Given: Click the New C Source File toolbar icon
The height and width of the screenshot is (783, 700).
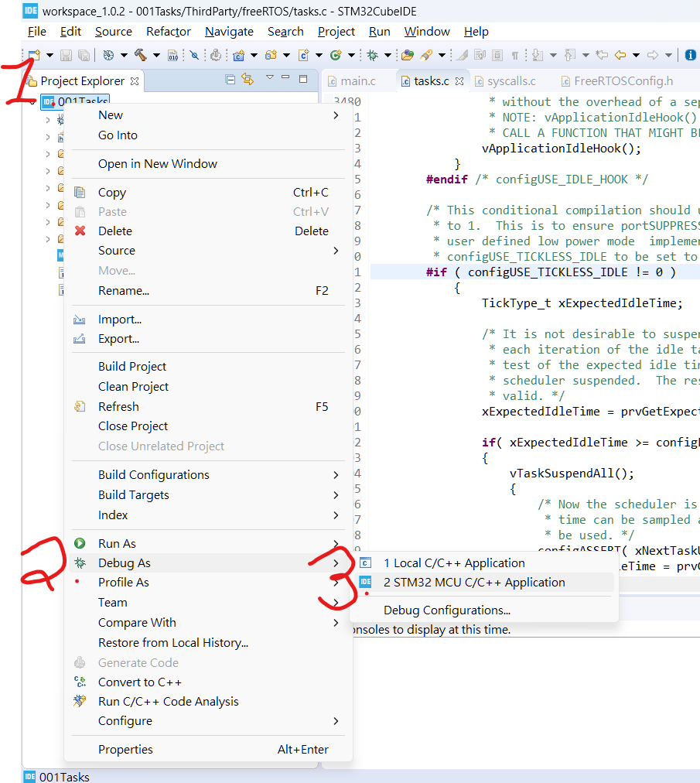Looking at the screenshot, I should pyautogui.click(x=303, y=55).
